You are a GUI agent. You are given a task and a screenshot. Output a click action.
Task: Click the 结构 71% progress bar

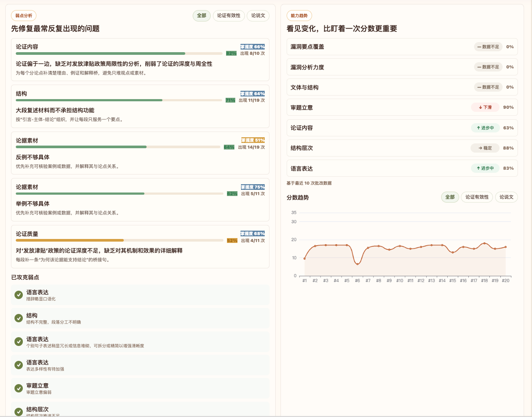(119, 100)
